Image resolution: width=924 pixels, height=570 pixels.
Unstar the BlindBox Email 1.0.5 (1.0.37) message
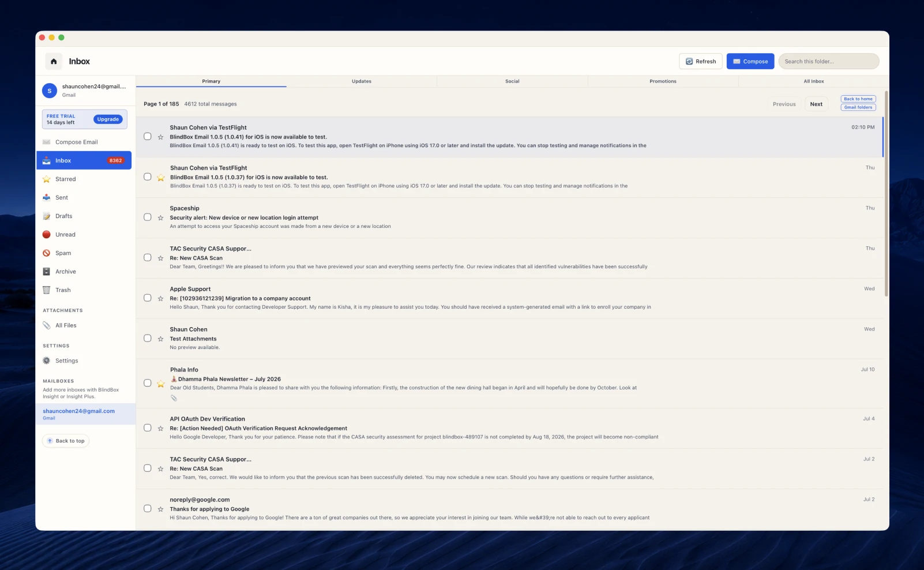click(x=161, y=178)
